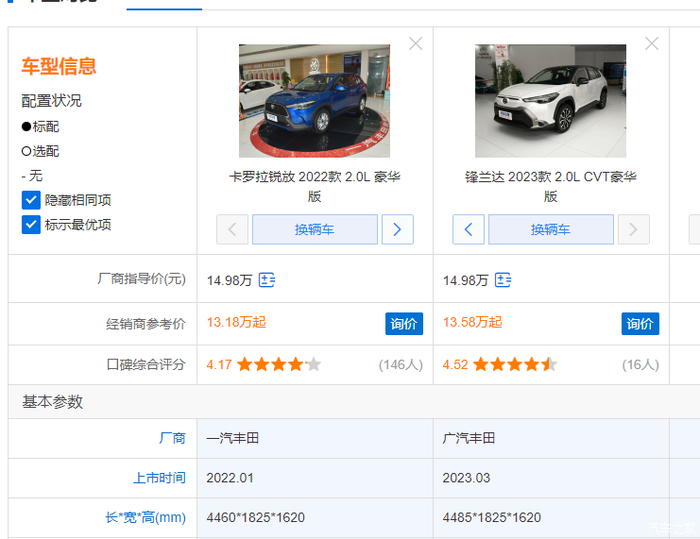Click next arrow under 卡罗拉锐放

click(397, 229)
